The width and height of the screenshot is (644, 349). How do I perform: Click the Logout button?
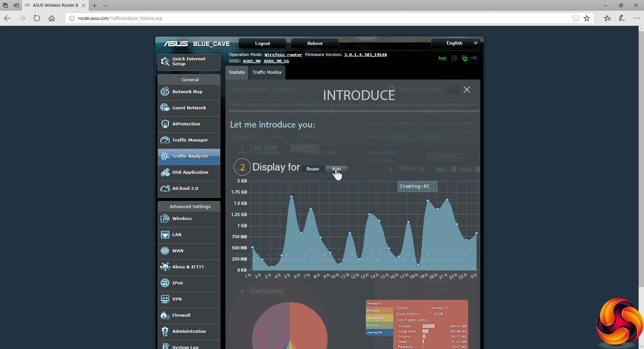263,44
